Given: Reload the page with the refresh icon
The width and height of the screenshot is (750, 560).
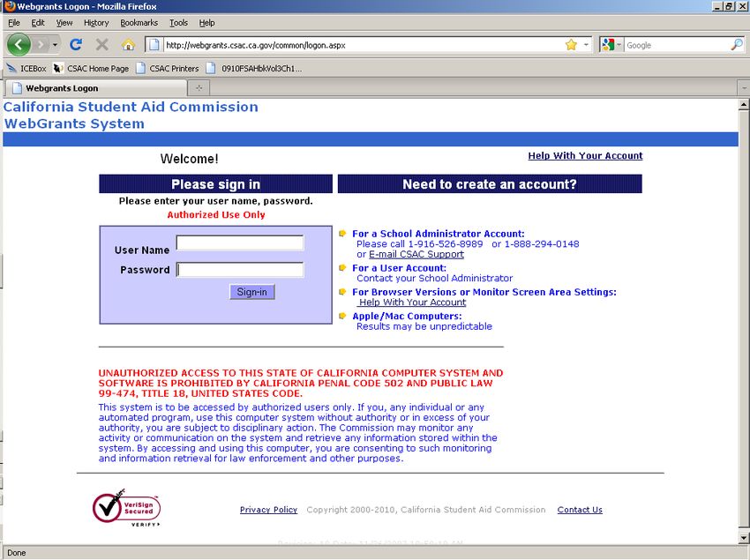Looking at the screenshot, I should 76,45.
